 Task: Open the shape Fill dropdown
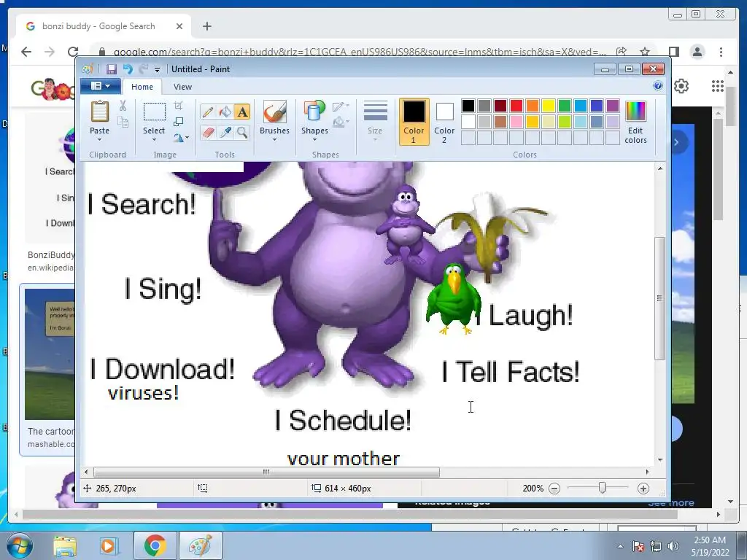[341, 122]
